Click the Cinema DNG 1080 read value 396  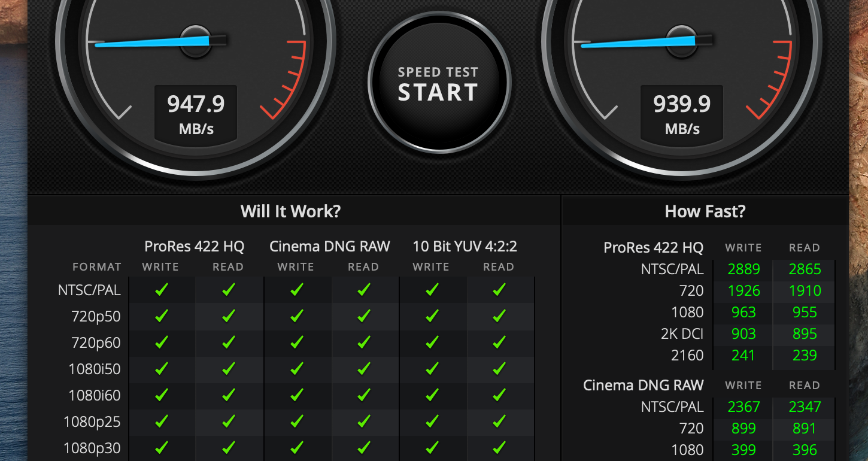pos(805,450)
